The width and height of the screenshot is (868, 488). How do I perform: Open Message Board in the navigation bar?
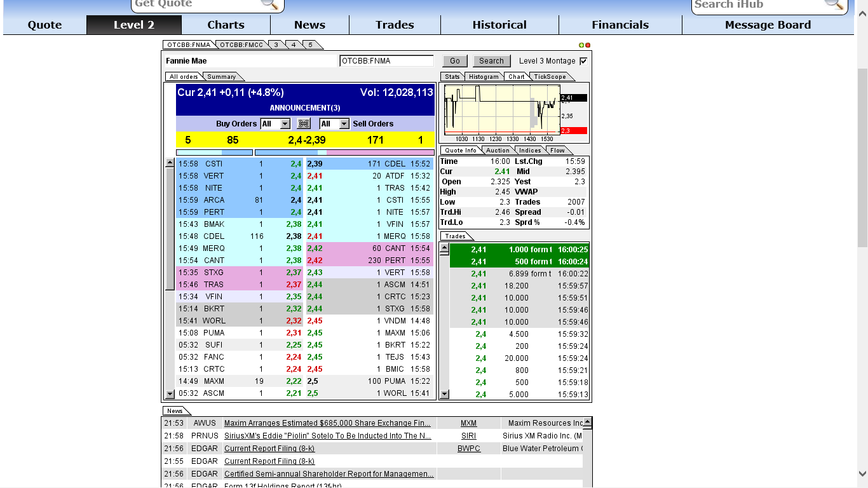coord(768,25)
